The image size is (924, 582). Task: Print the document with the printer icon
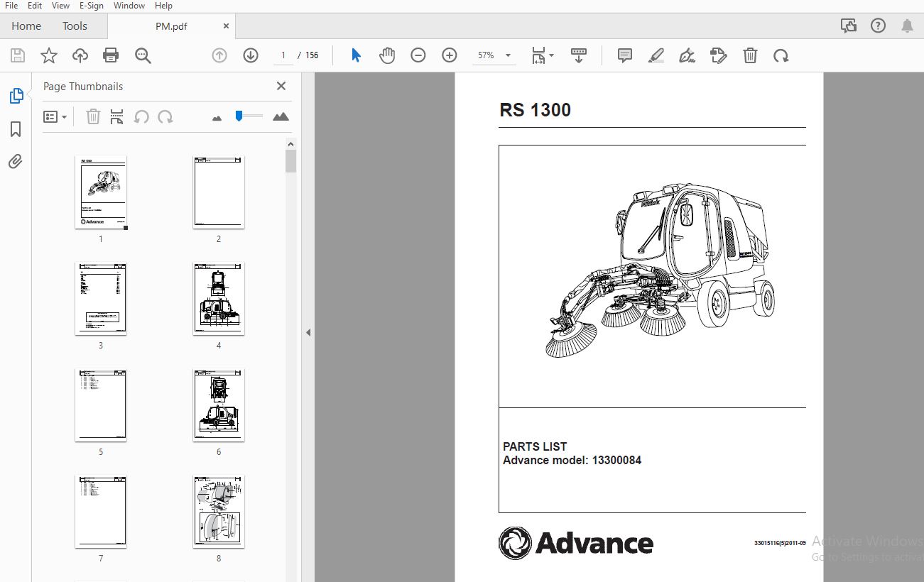pyautogui.click(x=111, y=55)
